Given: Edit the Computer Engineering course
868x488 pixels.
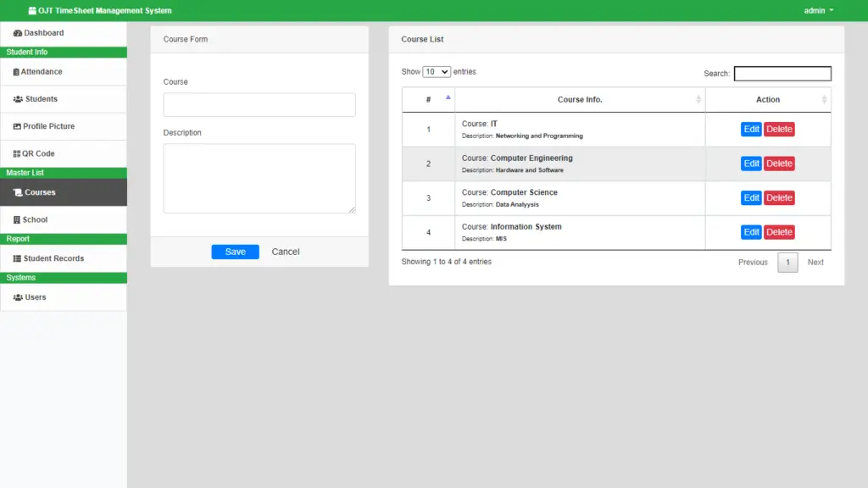Looking at the screenshot, I should (x=751, y=163).
